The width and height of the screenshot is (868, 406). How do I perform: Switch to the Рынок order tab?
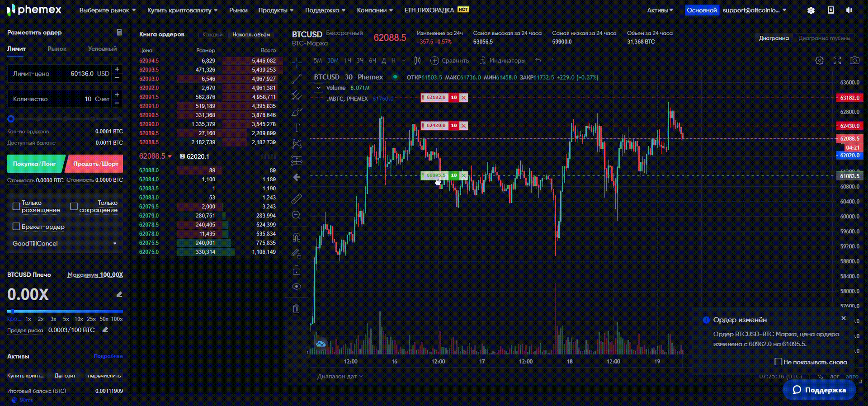pos(57,49)
